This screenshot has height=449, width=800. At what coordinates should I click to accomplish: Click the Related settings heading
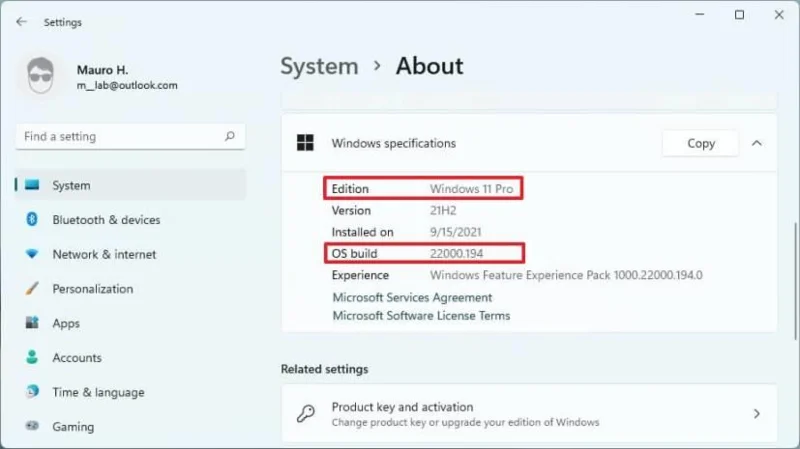[324, 369]
